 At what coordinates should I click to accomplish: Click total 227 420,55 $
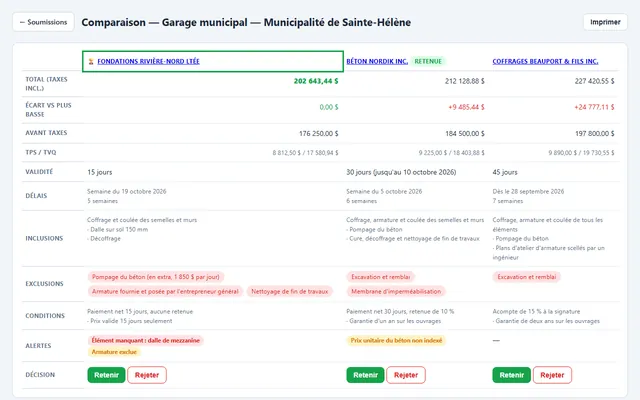tap(594, 81)
